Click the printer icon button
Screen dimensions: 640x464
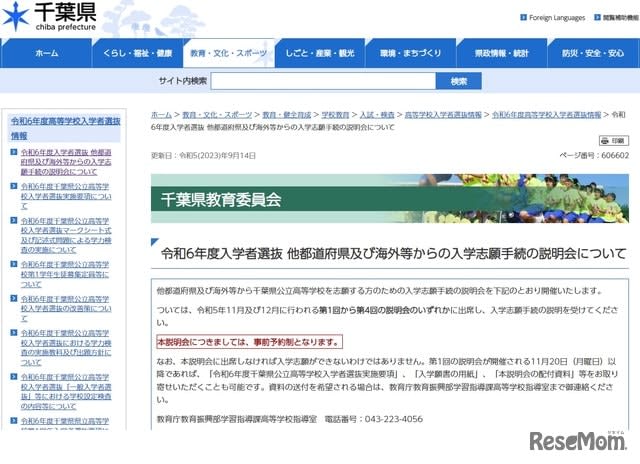tap(613, 140)
